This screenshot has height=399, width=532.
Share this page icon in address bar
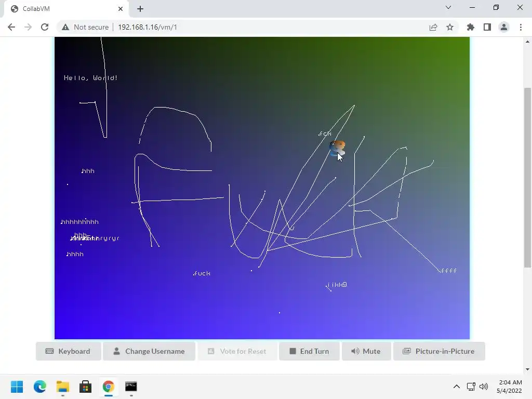pos(433,27)
